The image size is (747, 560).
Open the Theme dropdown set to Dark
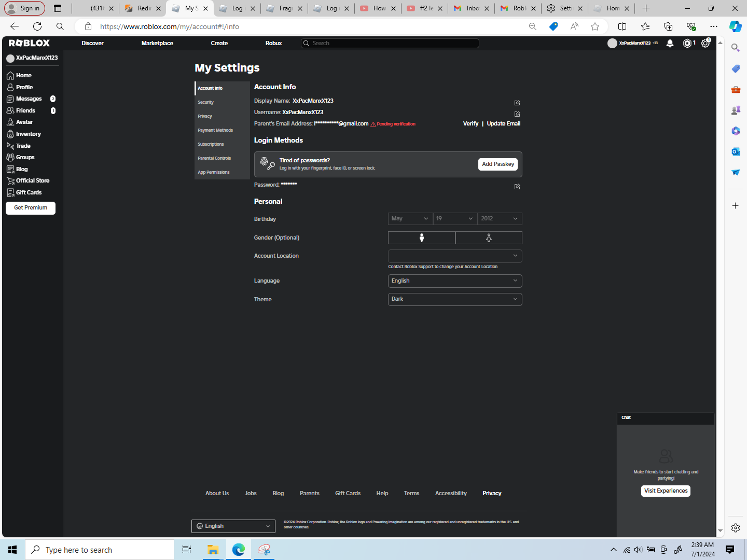coord(455,299)
